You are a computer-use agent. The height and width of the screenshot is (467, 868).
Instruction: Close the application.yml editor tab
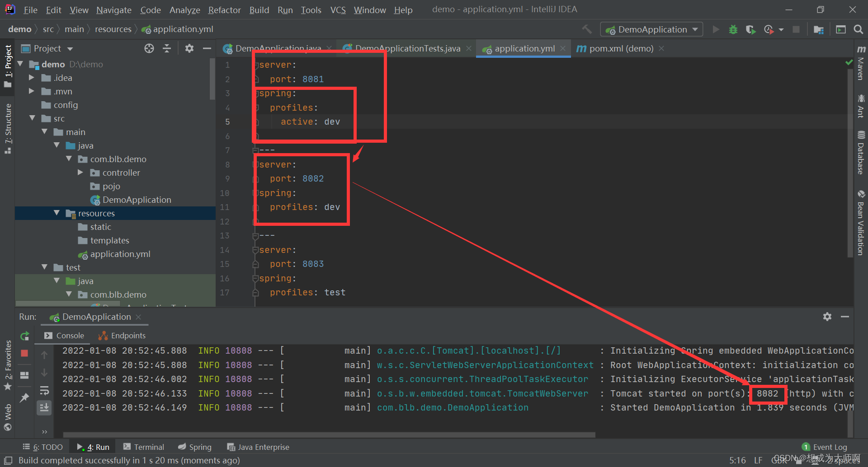click(x=563, y=48)
